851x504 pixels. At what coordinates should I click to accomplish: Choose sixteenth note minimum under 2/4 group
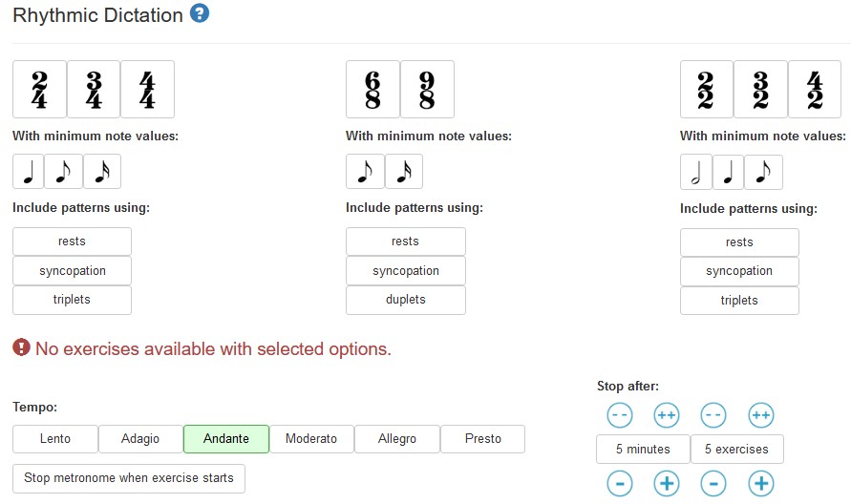point(102,172)
